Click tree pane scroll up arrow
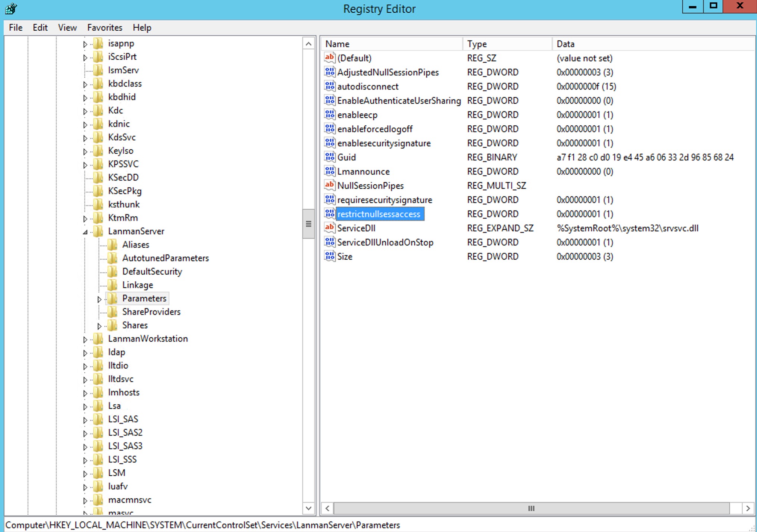 coord(308,44)
